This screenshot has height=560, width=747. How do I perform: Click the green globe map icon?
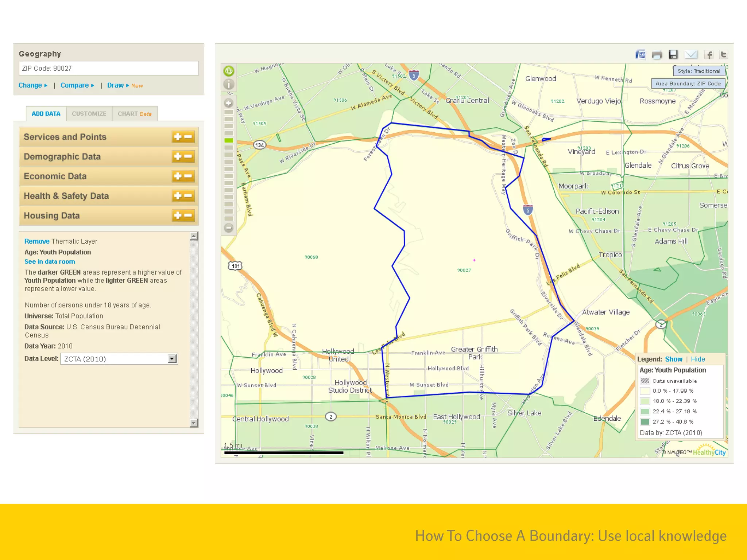coord(229,71)
